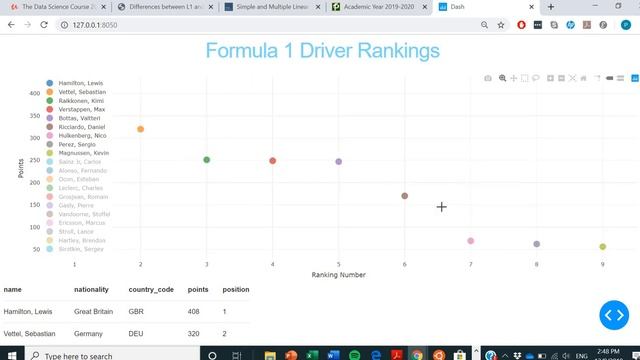Viewport: 640px width, 360px height.
Task: Go back with browser back arrow
Action: pos(11,25)
